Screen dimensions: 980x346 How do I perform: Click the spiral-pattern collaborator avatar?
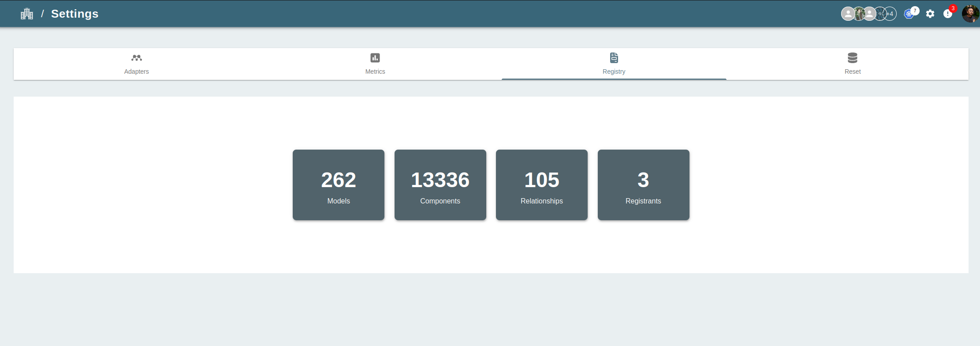880,14
